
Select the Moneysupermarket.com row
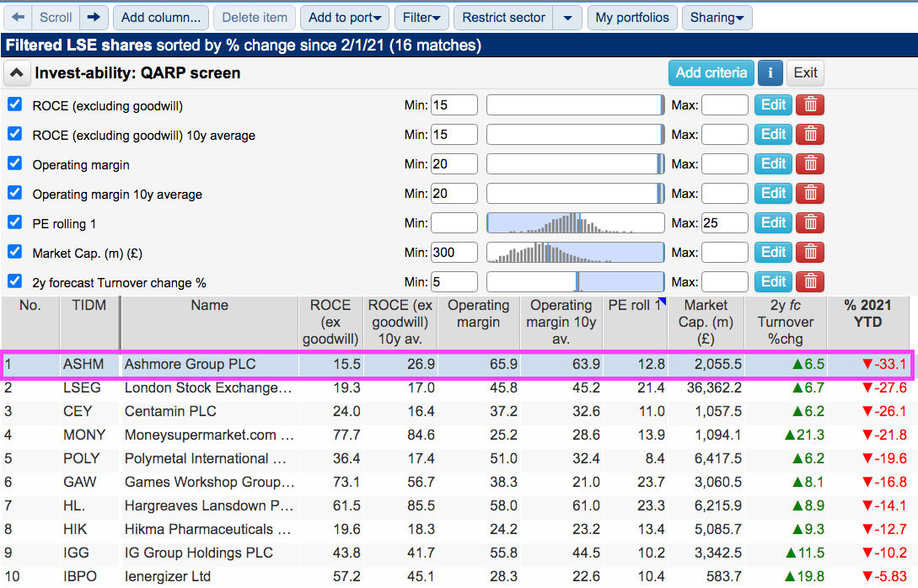pyautogui.click(x=456, y=436)
